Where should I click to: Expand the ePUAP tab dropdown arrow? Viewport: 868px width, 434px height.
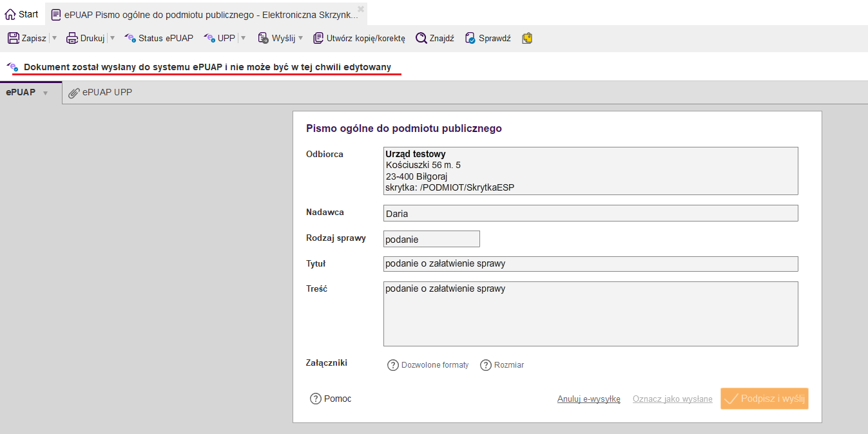click(x=45, y=93)
